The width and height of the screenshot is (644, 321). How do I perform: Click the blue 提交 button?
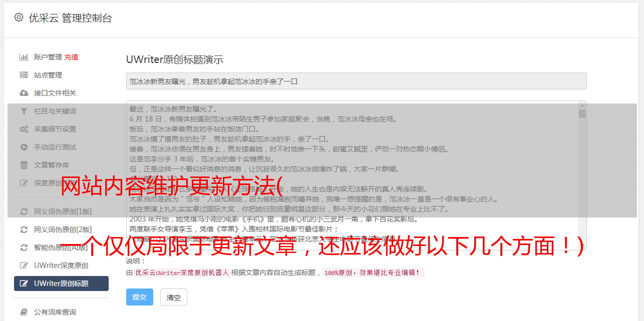[139, 297]
